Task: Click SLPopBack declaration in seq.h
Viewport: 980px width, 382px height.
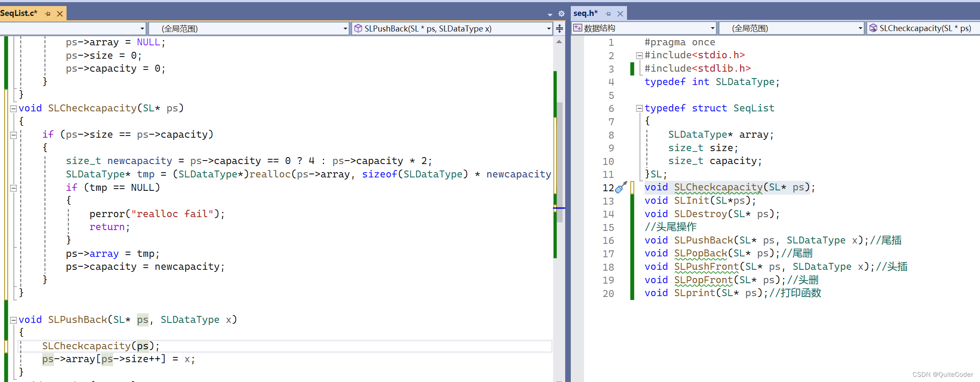Action: (712, 253)
